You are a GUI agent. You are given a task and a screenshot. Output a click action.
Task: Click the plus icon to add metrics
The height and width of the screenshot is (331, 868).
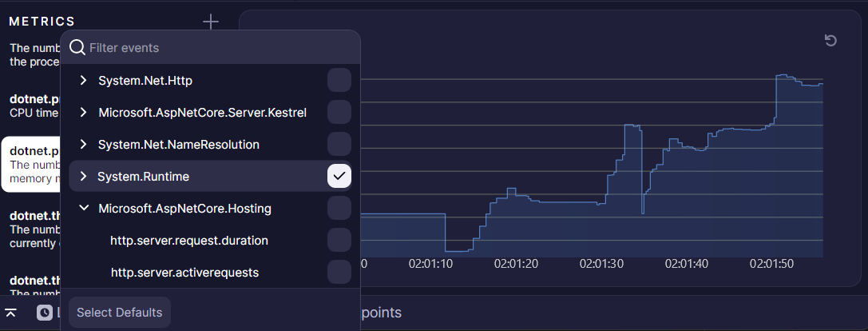[x=210, y=22]
